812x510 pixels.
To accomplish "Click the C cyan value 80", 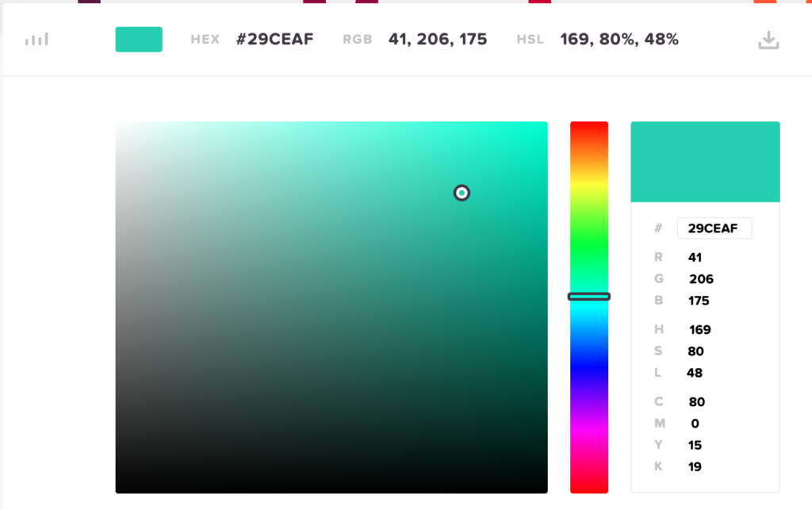I will 696,402.
